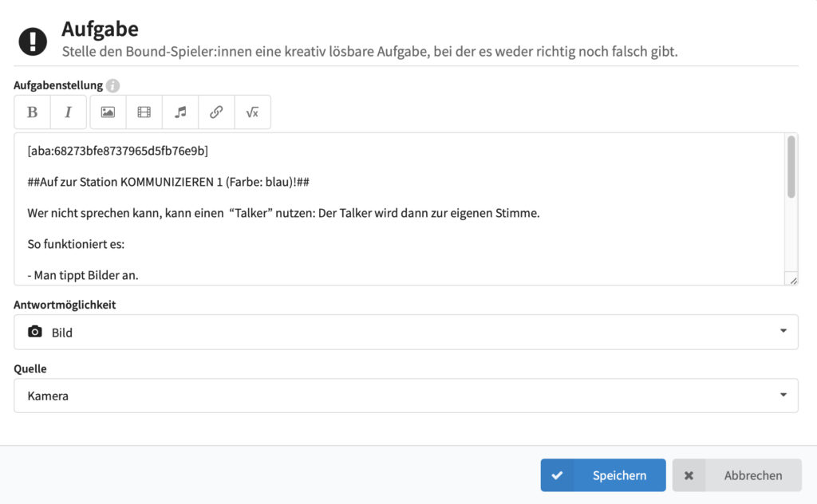Click the arrow at the Quelle field's right end
Image resolution: width=817 pixels, height=504 pixels.
(783, 395)
